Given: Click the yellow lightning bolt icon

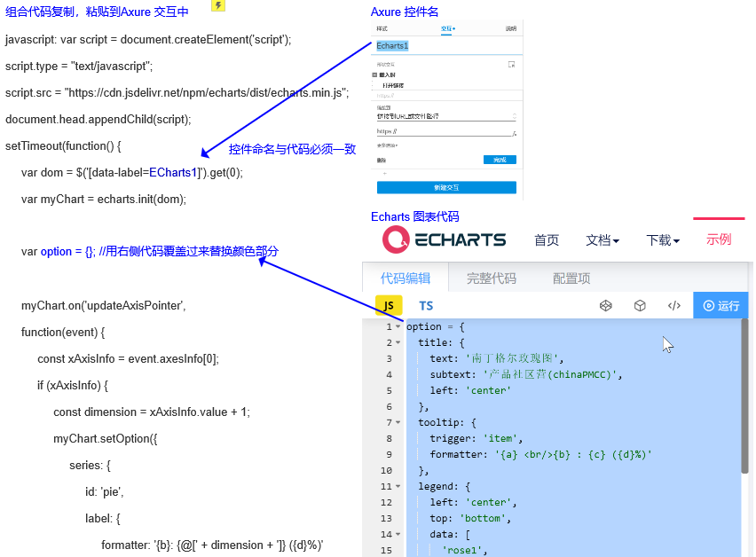Looking at the screenshot, I should pos(218,5).
